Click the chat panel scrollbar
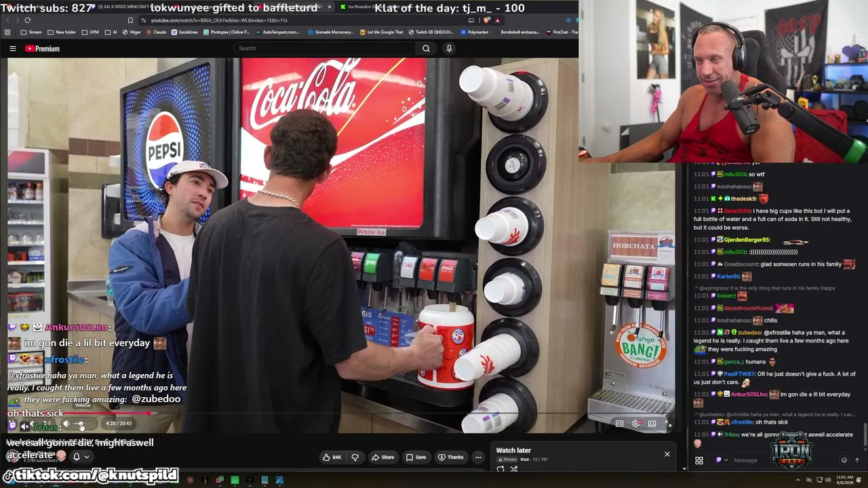The width and height of the screenshot is (868, 488). (x=865, y=434)
